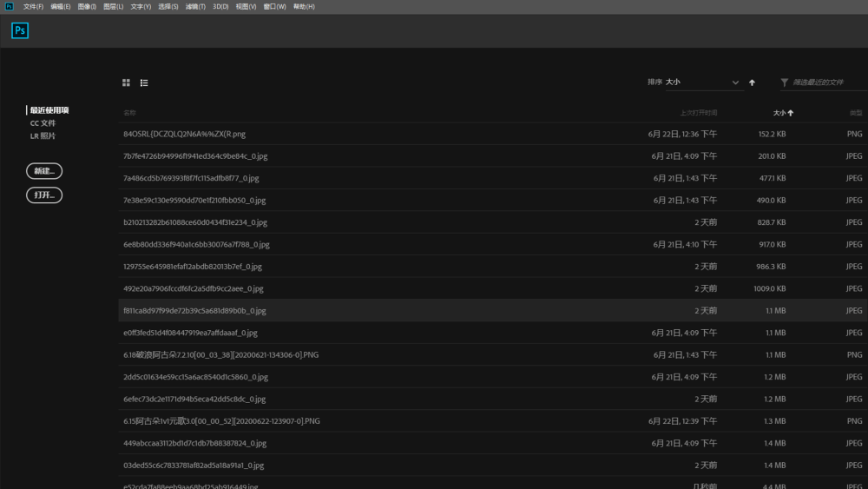Screen dimensions: 868x489
Task: Open the 滤镜(T) menu
Action: (x=195, y=6)
